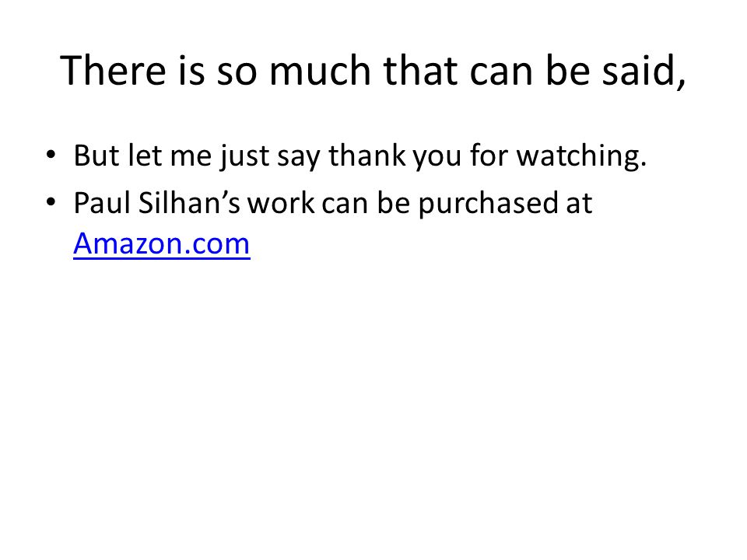Select the first bullet point marker

51,155
